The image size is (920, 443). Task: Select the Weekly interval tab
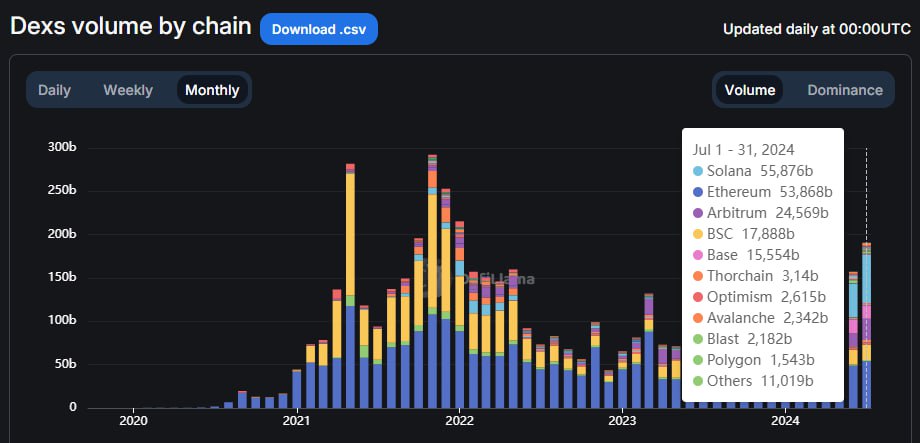click(x=128, y=90)
